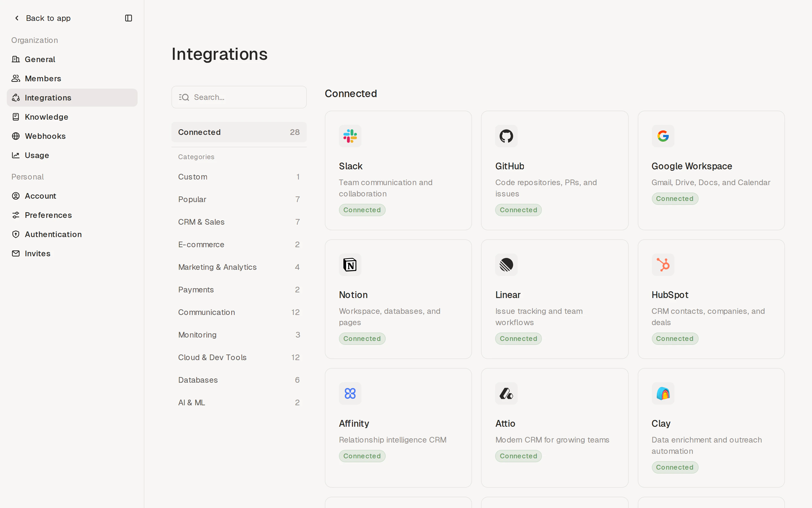This screenshot has width=812, height=508.
Task: Click the HubSpot logo icon
Action: (663, 265)
